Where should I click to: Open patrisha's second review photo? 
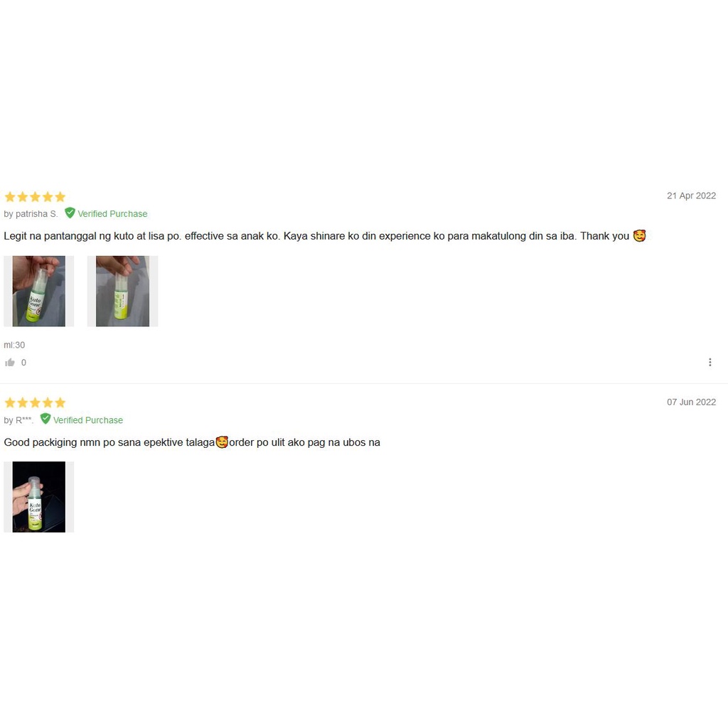122,291
